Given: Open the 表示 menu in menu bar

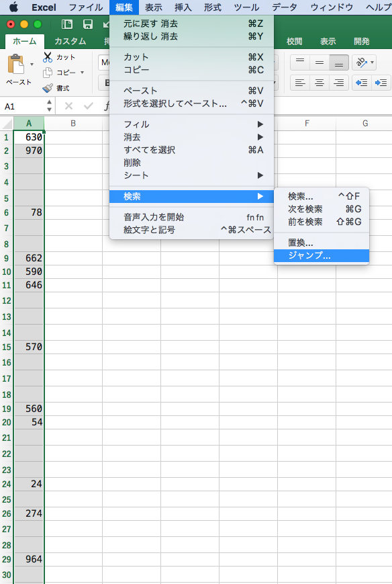Looking at the screenshot, I should click(154, 7).
